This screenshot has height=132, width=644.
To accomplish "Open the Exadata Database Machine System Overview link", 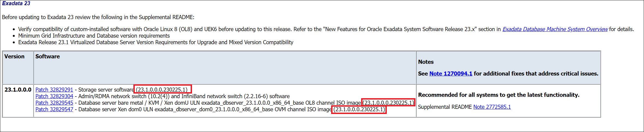I will tap(555, 29).
